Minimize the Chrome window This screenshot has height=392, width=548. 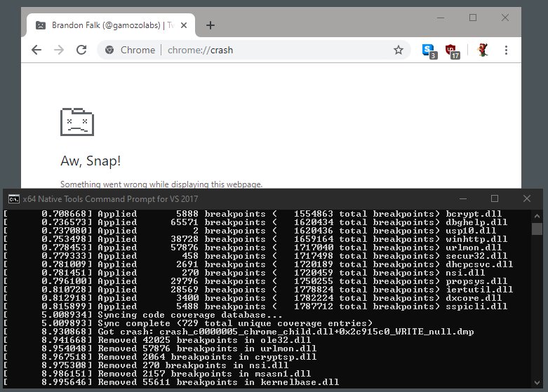[x=441, y=18]
